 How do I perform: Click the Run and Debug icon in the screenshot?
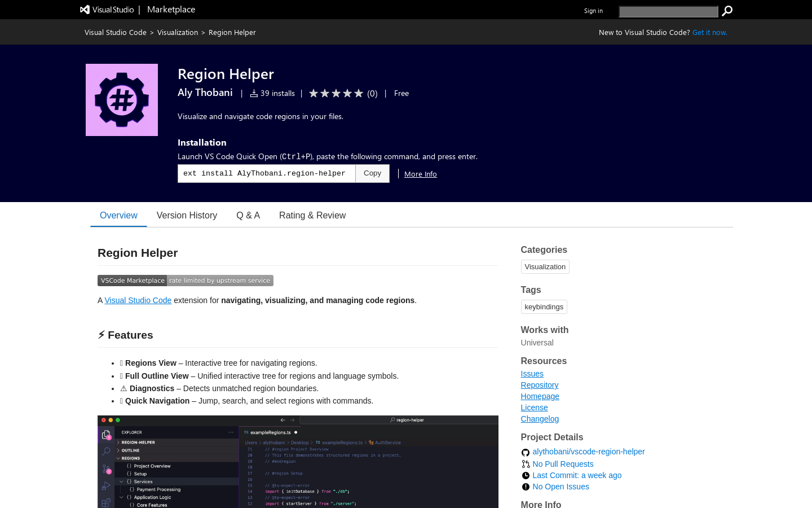pos(105,486)
